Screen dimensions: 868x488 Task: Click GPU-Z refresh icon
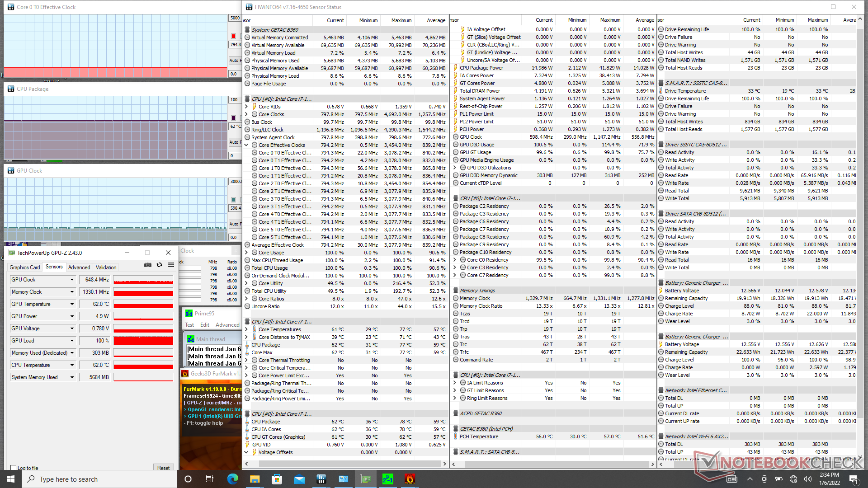(160, 265)
